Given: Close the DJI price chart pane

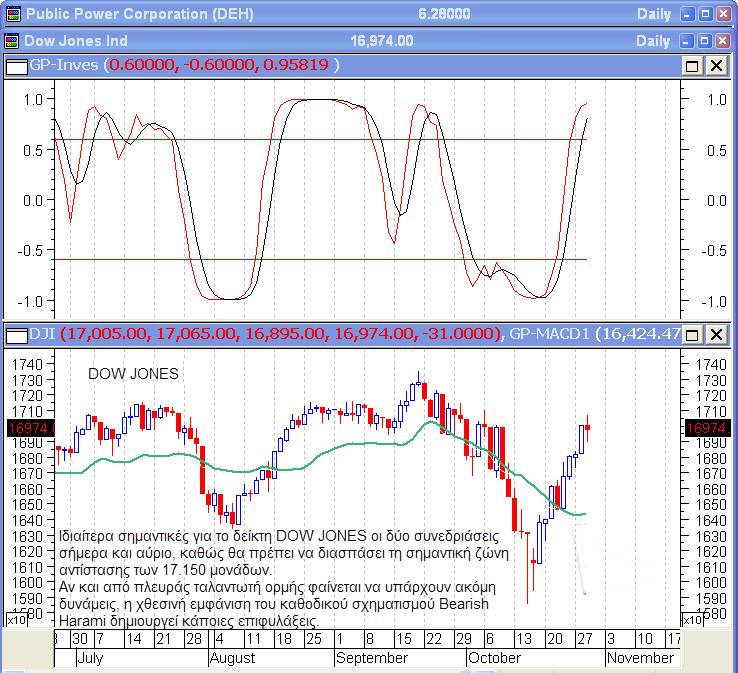Looking at the screenshot, I should pos(716,334).
